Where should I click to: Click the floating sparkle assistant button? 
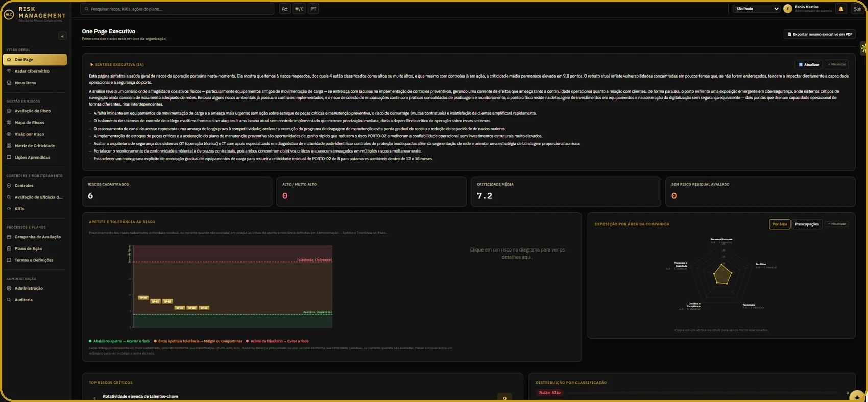pos(857,397)
